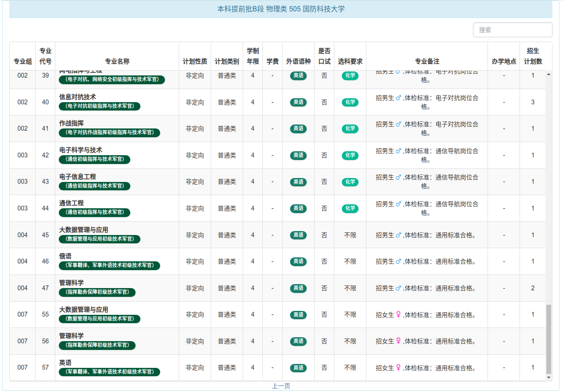563x392 pixels.
Task: Click the page title 国防科技大学 banner
Action: (281, 9)
